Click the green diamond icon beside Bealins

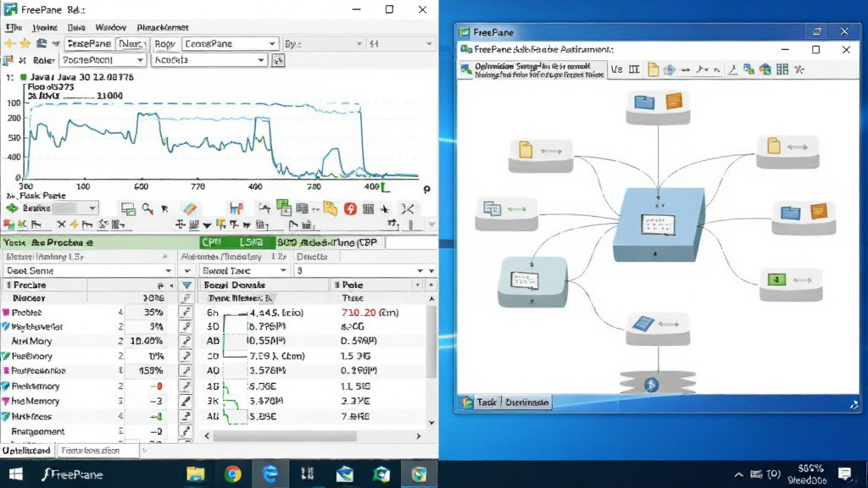tap(12, 208)
